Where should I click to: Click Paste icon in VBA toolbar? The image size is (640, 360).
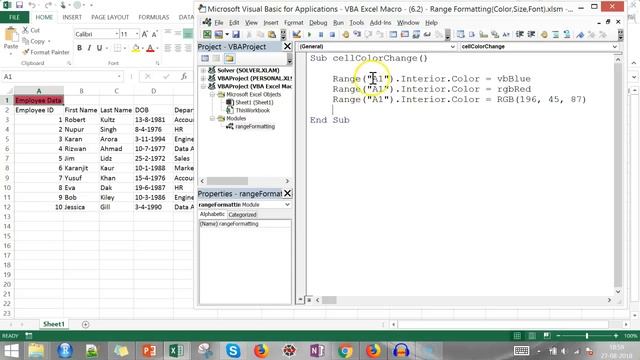(x=272, y=35)
